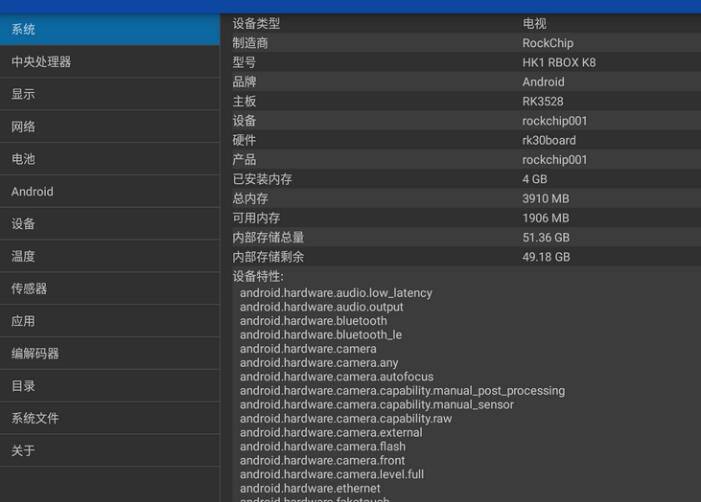701x502 pixels.
Task: Open the 关于 section
Action: (110, 451)
